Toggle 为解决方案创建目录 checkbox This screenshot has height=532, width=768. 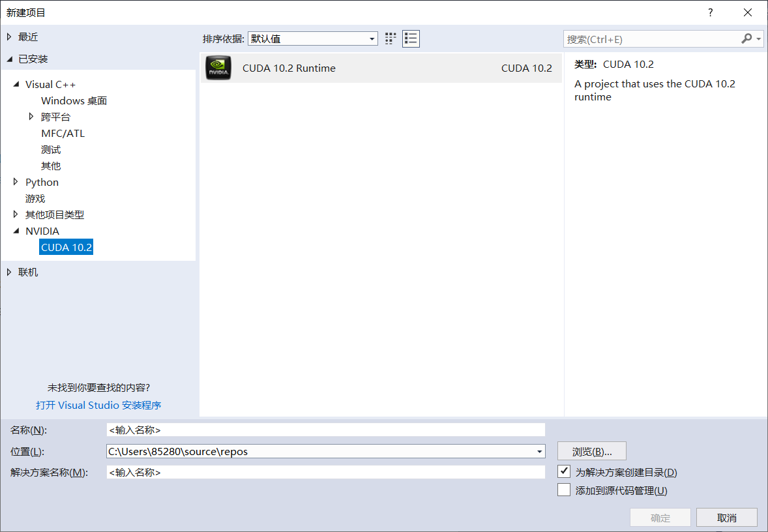click(564, 472)
